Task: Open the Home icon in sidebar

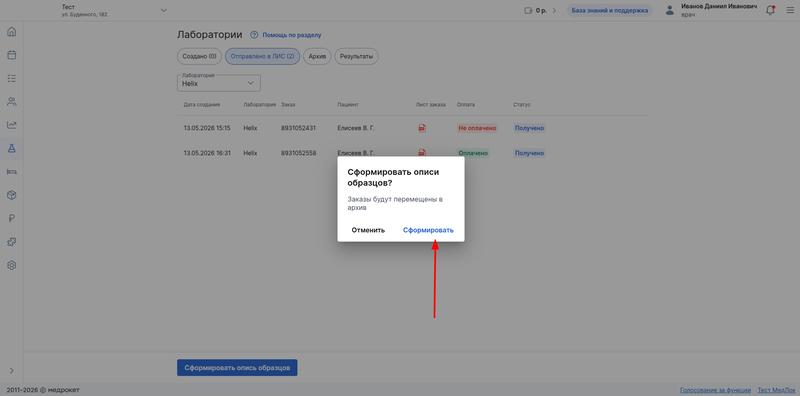Action: click(x=12, y=32)
